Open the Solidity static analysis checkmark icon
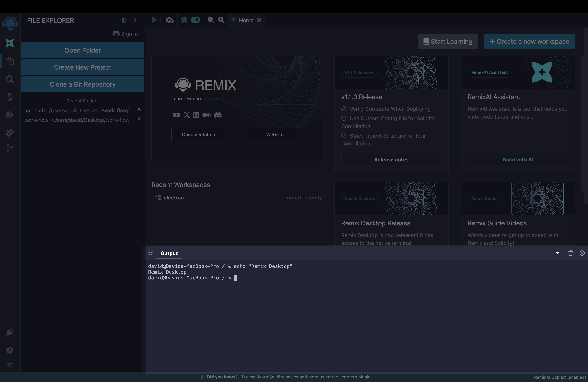The width and height of the screenshot is (588, 382). coord(10,133)
